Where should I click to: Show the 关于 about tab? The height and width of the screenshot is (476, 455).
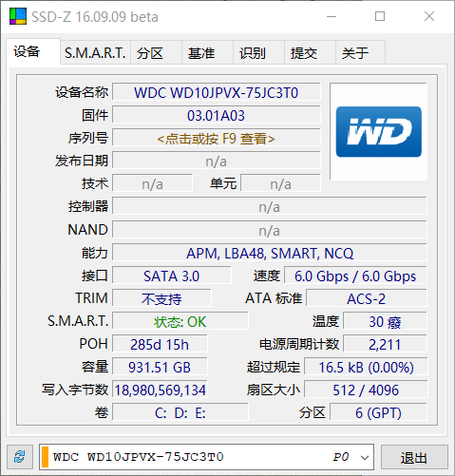[360, 52]
